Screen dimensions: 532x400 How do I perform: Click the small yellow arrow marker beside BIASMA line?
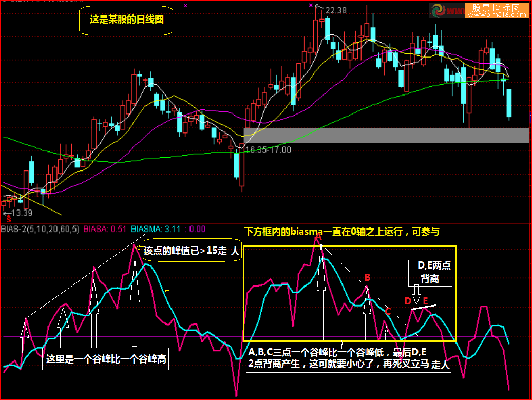[x=166, y=291]
